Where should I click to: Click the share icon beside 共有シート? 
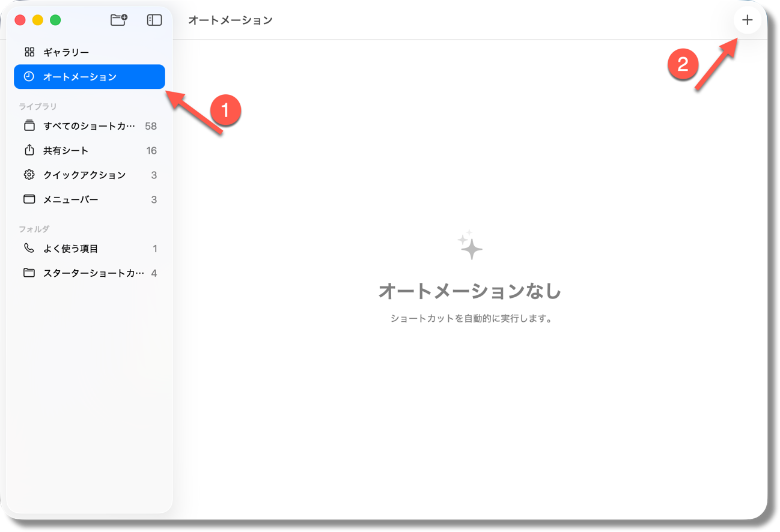tap(29, 150)
